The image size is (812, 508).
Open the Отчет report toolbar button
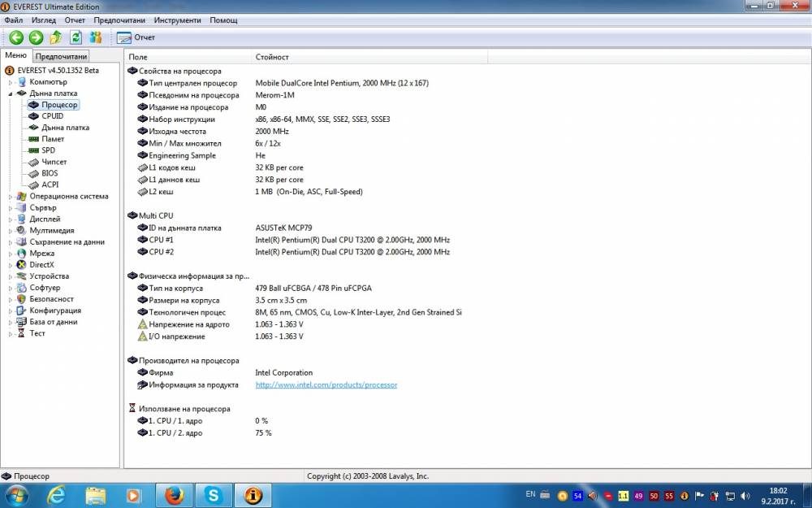[136, 37]
